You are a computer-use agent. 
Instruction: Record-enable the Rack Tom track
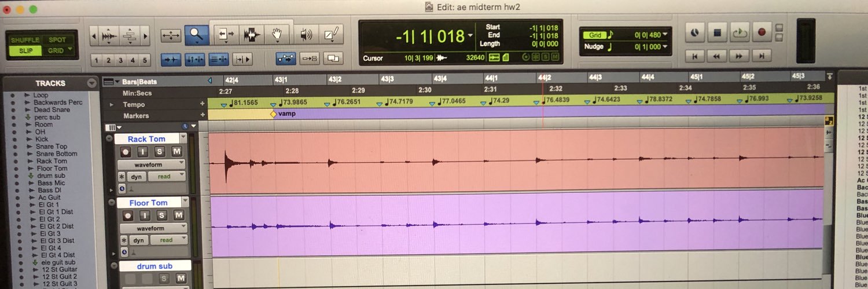(127, 152)
